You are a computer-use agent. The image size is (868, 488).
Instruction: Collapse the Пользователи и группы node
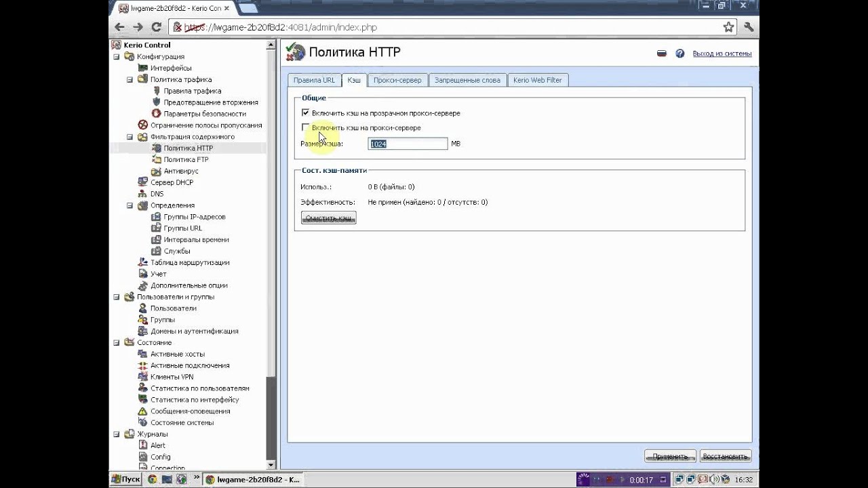click(x=117, y=297)
